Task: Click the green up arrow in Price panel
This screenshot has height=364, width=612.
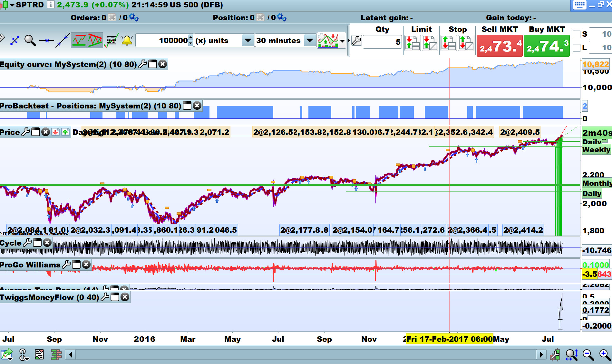Action: (65, 132)
